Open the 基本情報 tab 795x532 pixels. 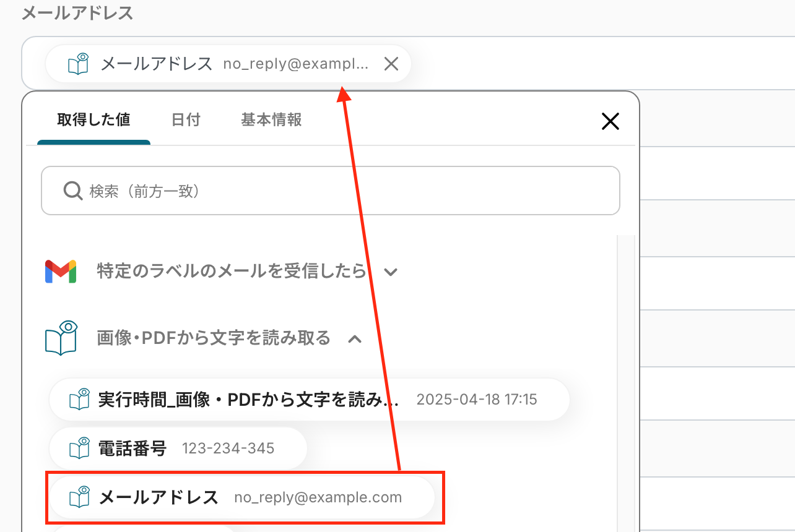click(271, 119)
